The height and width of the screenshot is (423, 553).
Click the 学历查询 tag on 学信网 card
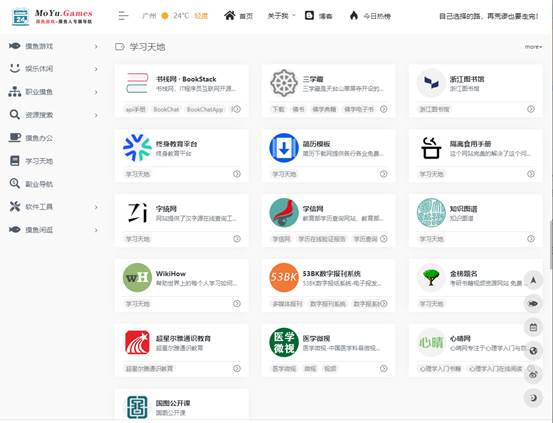(365, 239)
